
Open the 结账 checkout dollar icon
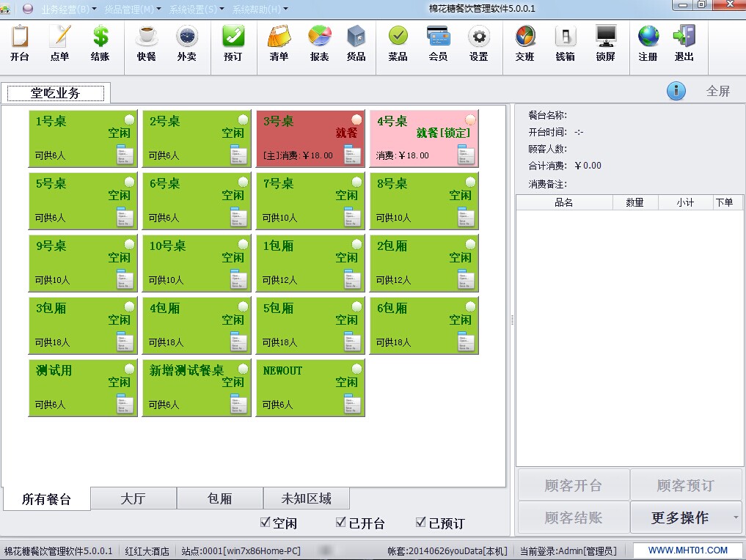[100, 43]
